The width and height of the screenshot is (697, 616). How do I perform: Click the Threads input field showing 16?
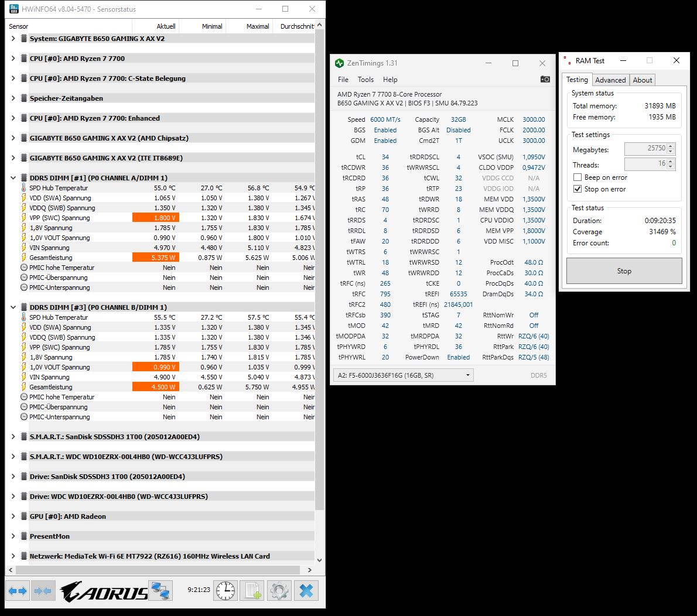click(x=645, y=164)
